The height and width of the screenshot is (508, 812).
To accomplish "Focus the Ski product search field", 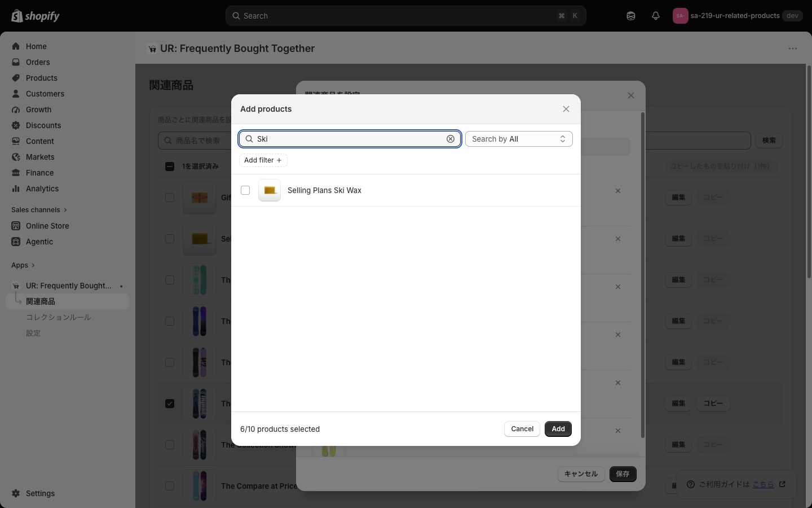I will coord(350,139).
